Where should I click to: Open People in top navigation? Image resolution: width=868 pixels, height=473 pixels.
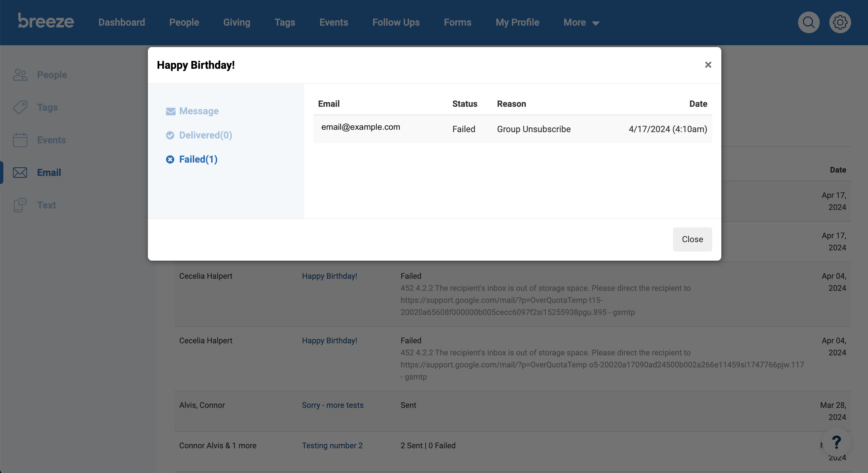[x=184, y=22]
